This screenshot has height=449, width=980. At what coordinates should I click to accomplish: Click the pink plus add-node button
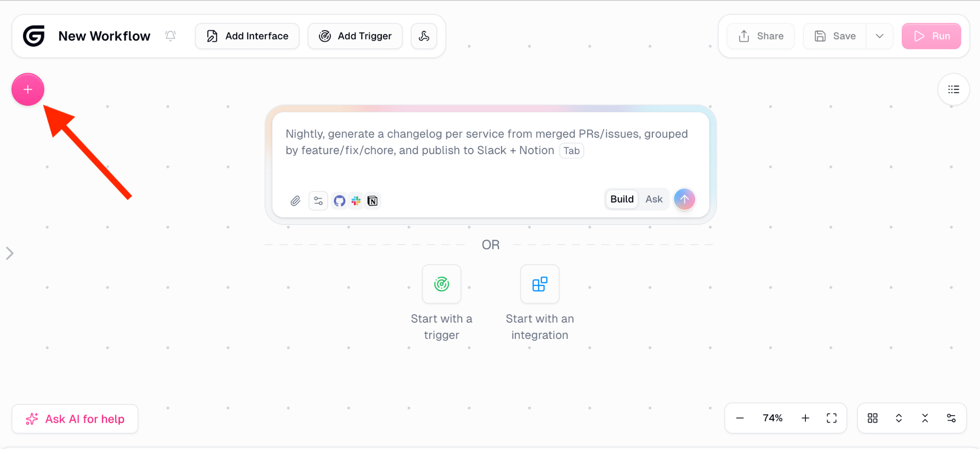point(28,90)
